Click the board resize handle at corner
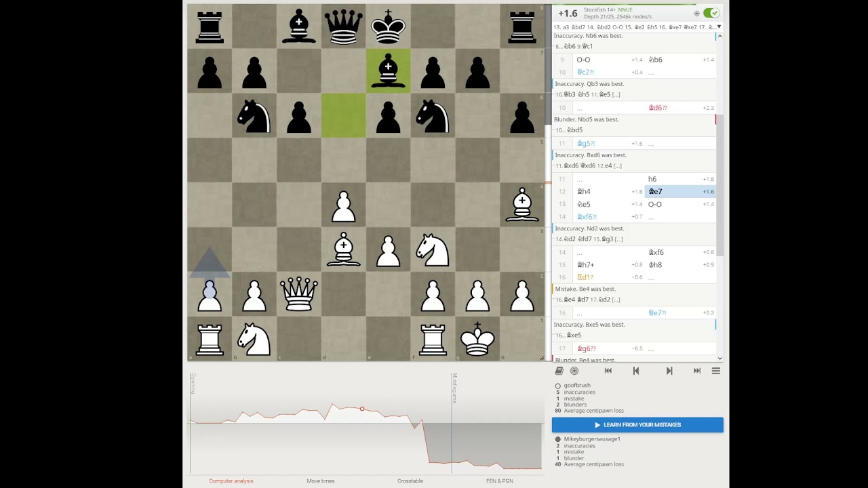Image resolution: width=868 pixels, height=488 pixels. (542, 359)
